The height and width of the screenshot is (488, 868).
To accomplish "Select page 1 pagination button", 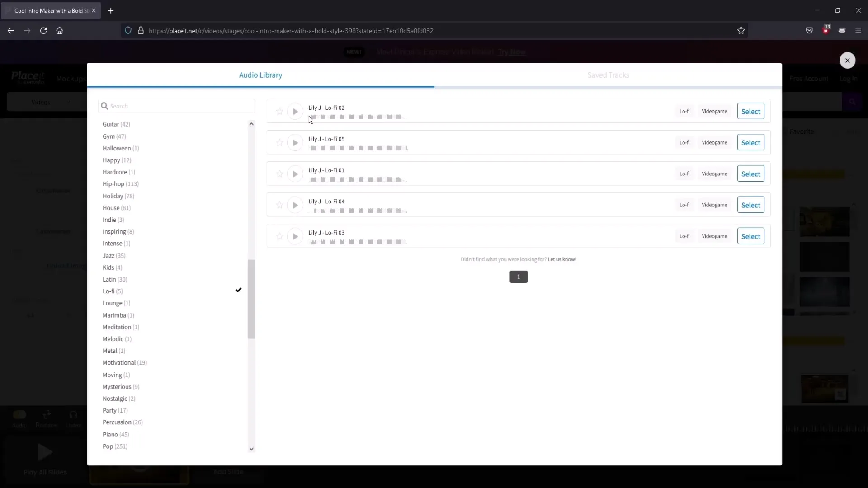I will pos(518,277).
